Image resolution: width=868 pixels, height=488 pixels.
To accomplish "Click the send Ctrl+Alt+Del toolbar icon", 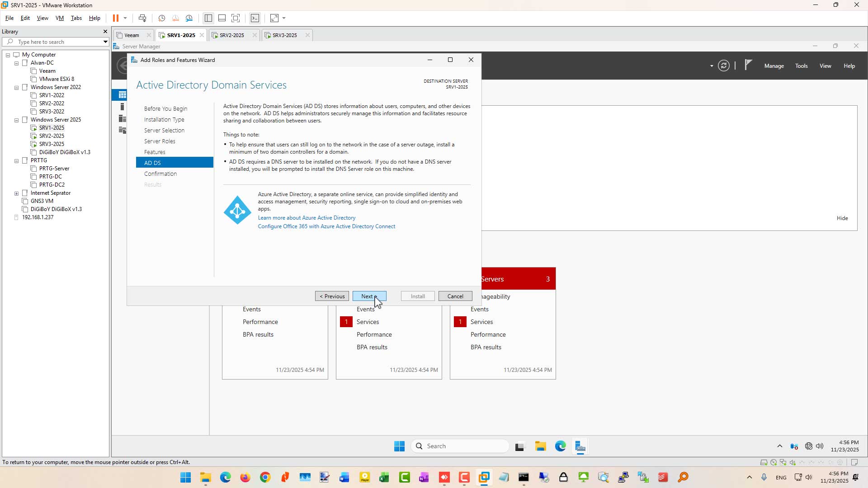I will [x=142, y=18].
